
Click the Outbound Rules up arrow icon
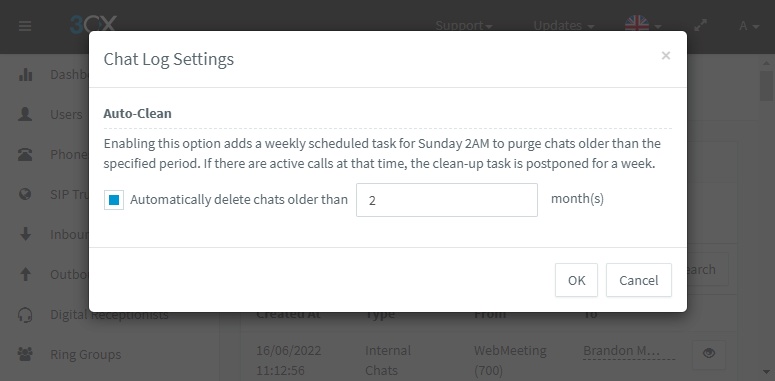(25, 274)
